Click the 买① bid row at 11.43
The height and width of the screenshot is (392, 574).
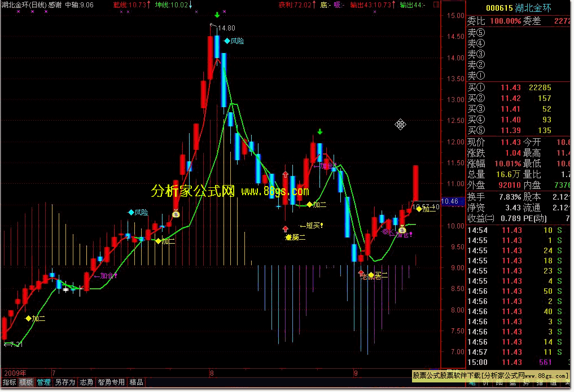pyautogui.click(x=518, y=87)
